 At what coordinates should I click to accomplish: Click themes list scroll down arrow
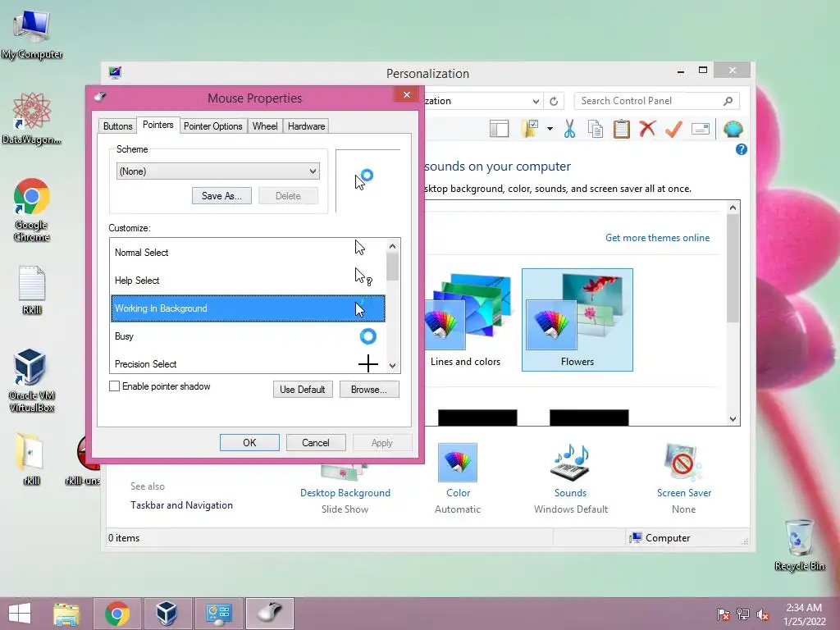pyautogui.click(x=733, y=419)
